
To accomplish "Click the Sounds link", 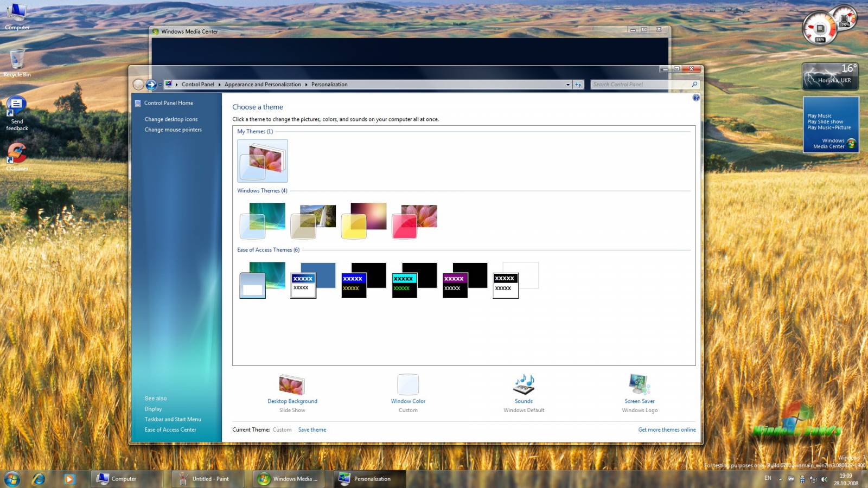I will 524,401.
